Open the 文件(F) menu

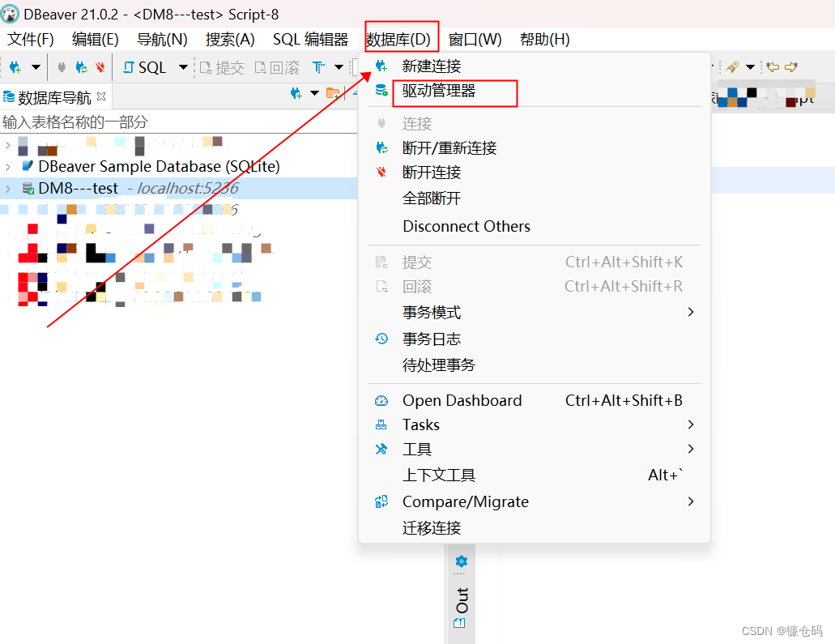click(30, 40)
